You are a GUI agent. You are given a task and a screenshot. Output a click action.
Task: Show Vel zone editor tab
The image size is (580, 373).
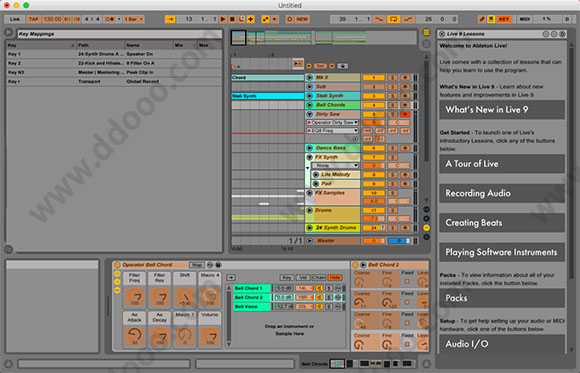[x=303, y=278]
